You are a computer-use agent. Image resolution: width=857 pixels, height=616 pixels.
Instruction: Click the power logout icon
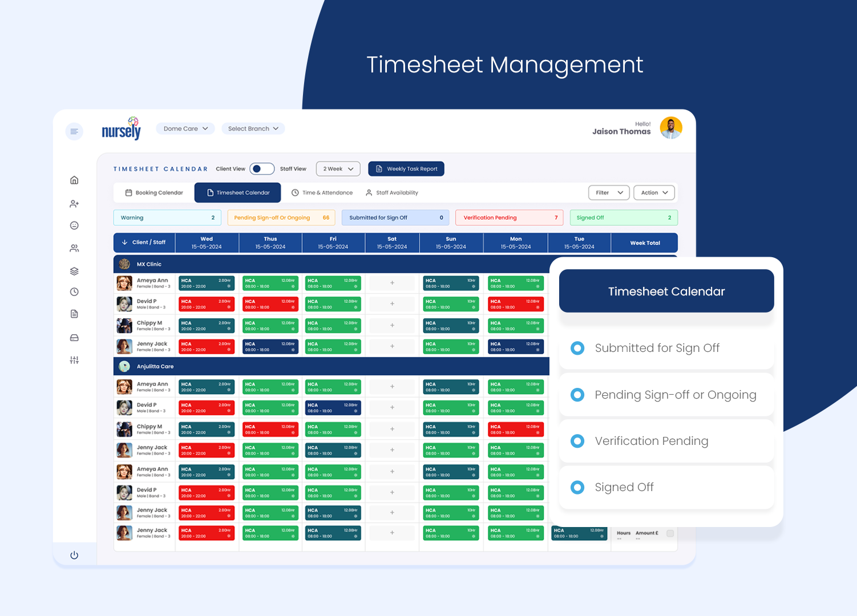point(74,555)
